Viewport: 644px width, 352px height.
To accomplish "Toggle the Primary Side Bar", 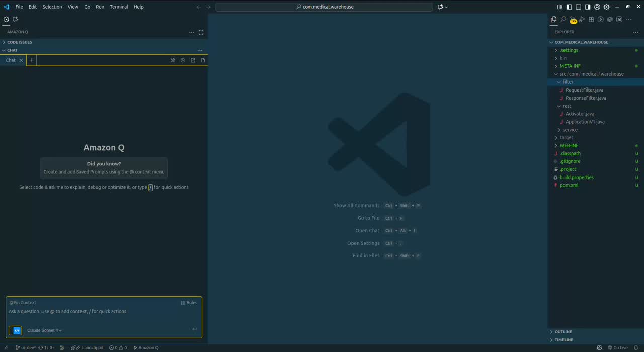I will [569, 7].
